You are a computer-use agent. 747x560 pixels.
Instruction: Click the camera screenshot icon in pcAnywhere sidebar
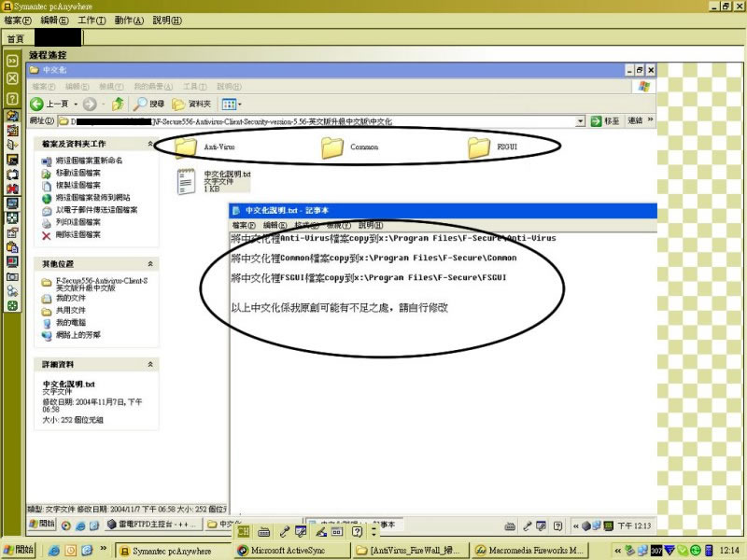pyautogui.click(x=12, y=276)
